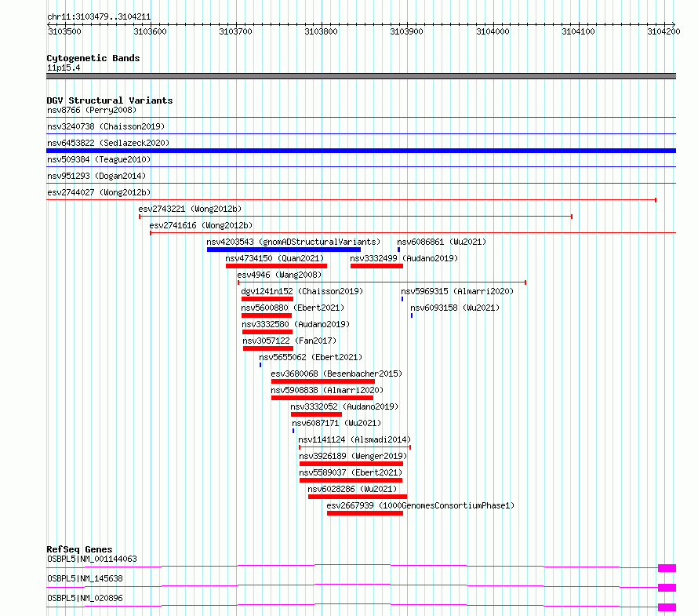Click the Cytogenetic Bands track heading
698x616 pixels.
[93, 58]
